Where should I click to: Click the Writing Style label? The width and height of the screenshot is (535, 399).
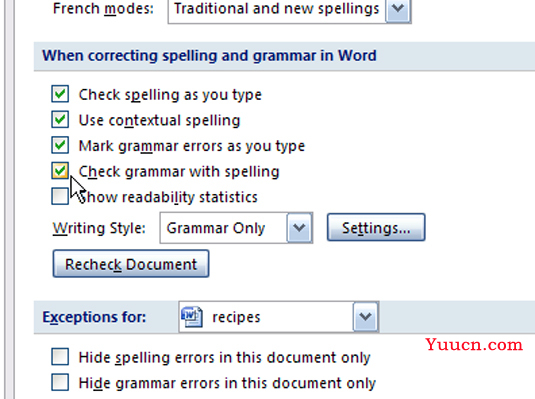point(99,228)
